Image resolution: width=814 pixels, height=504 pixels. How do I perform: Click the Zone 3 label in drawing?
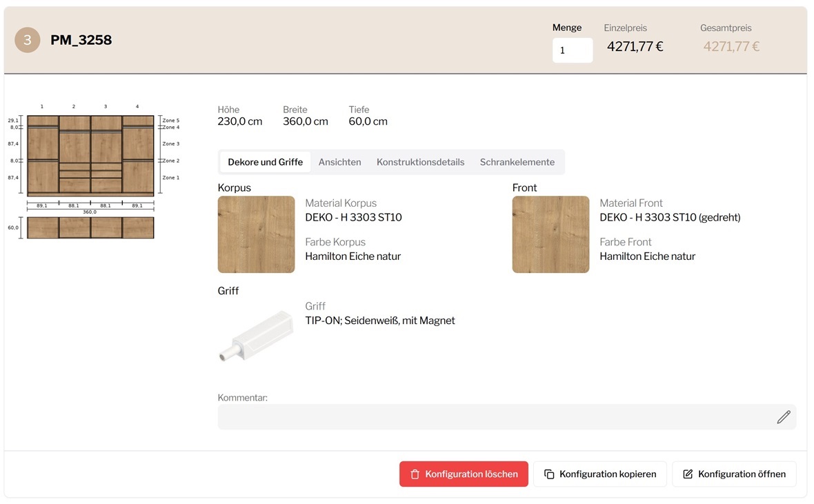pos(171,144)
